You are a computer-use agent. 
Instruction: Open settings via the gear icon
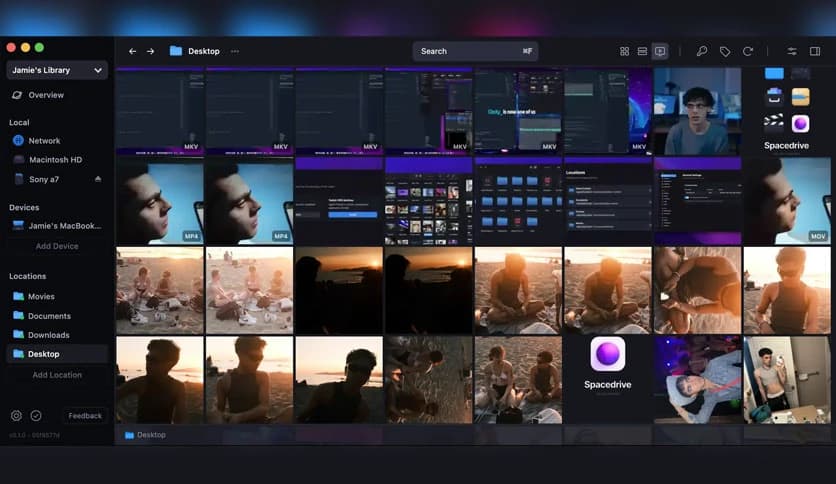[x=16, y=416]
